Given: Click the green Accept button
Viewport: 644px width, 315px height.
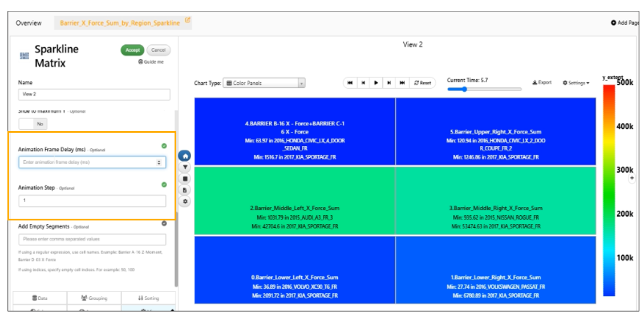Looking at the screenshot, I should [x=133, y=50].
